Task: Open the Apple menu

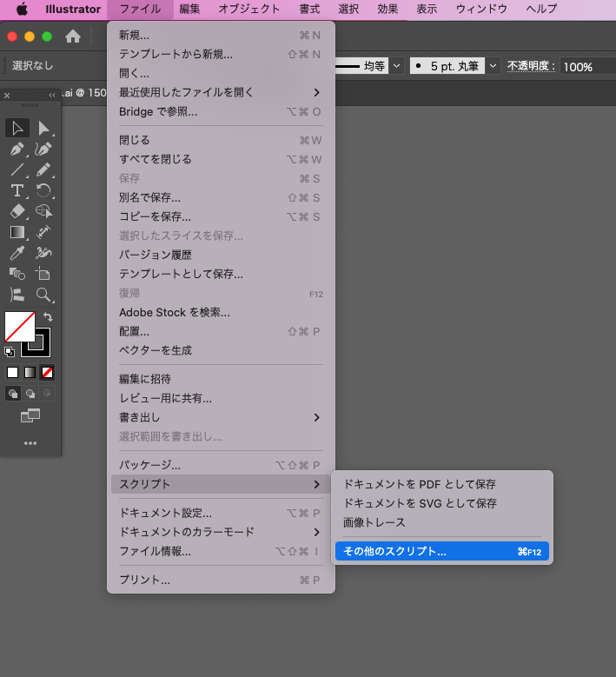Action: pos(22,9)
